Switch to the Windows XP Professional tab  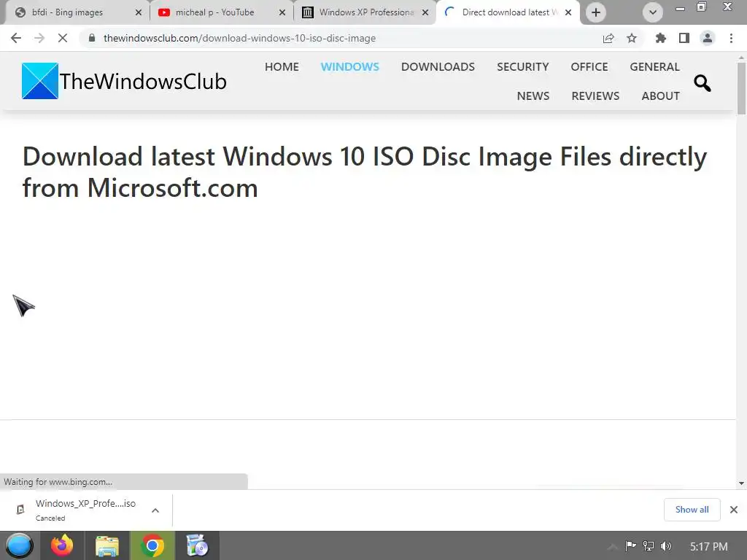pos(366,12)
